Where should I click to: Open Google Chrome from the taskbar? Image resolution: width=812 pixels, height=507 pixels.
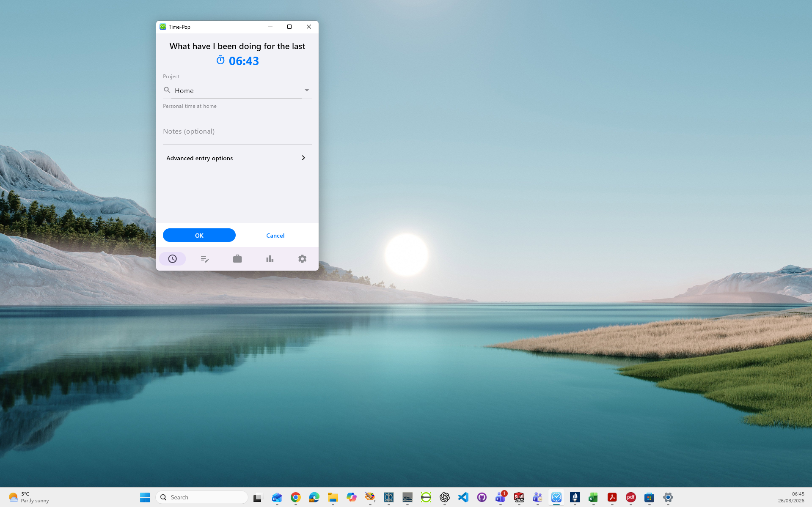[x=295, y=497]
